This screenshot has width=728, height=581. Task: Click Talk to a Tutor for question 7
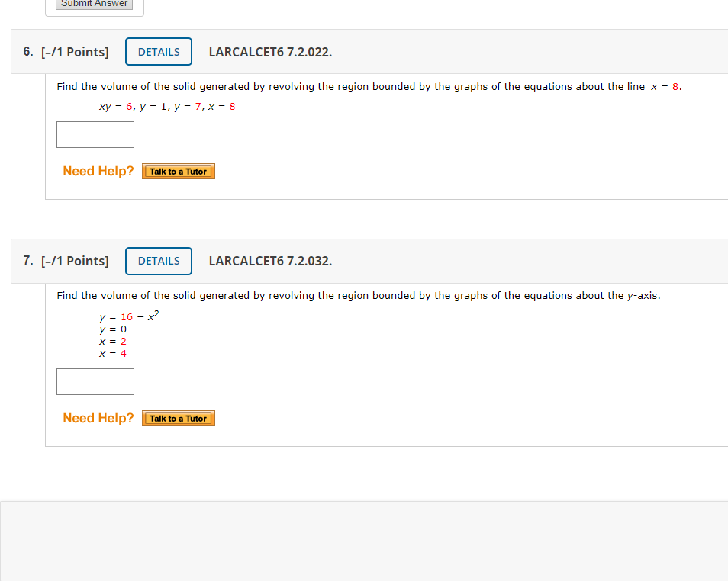coord(178,418)
